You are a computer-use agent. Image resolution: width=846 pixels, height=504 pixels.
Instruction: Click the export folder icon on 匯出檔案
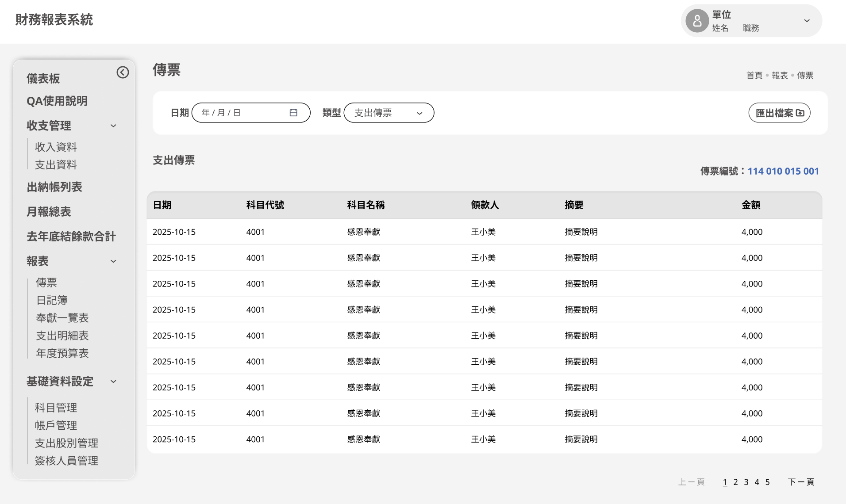(x=800, y=113)
